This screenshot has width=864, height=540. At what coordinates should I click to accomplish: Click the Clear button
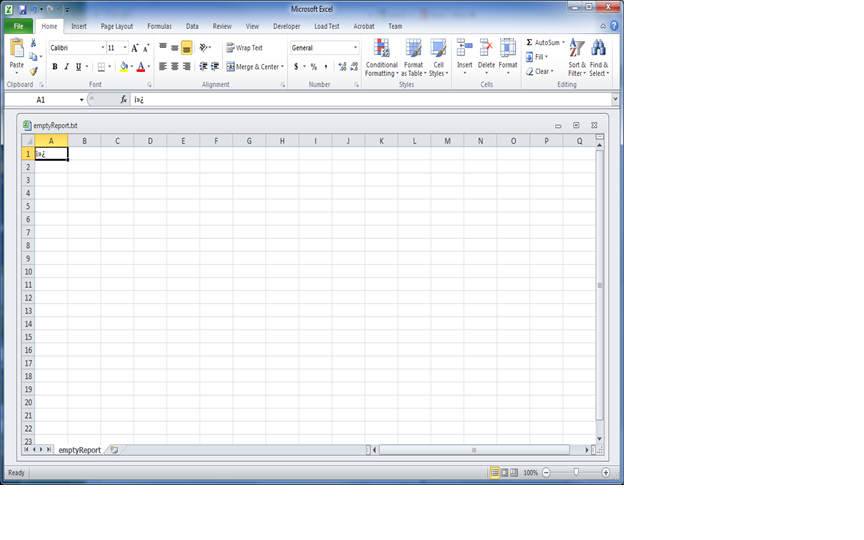click(539, 71)
